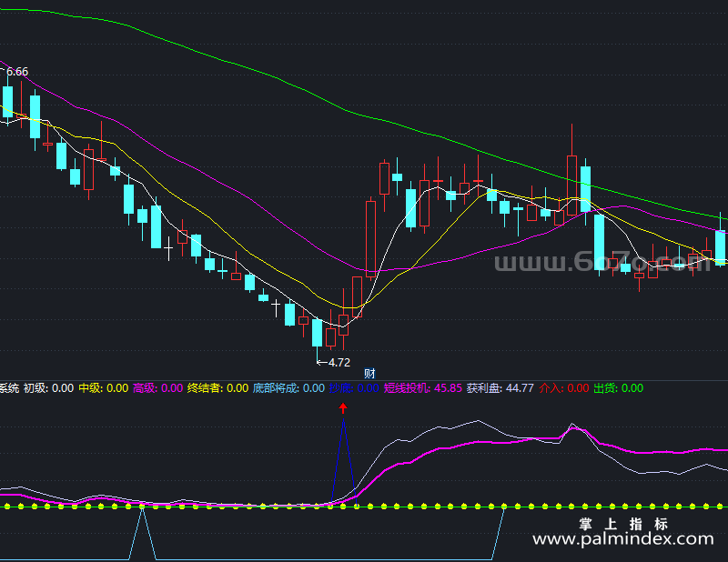Select the 高级: 0.00 indicator value
This screenshot has width=728, height=562.
pyautogui.click(x=157, y=388)
